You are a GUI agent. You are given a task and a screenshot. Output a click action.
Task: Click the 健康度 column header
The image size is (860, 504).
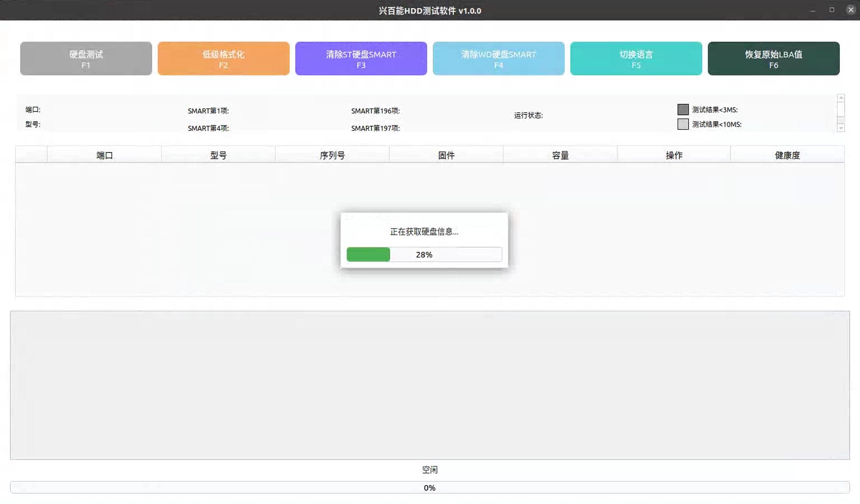(x=787, y=155)
